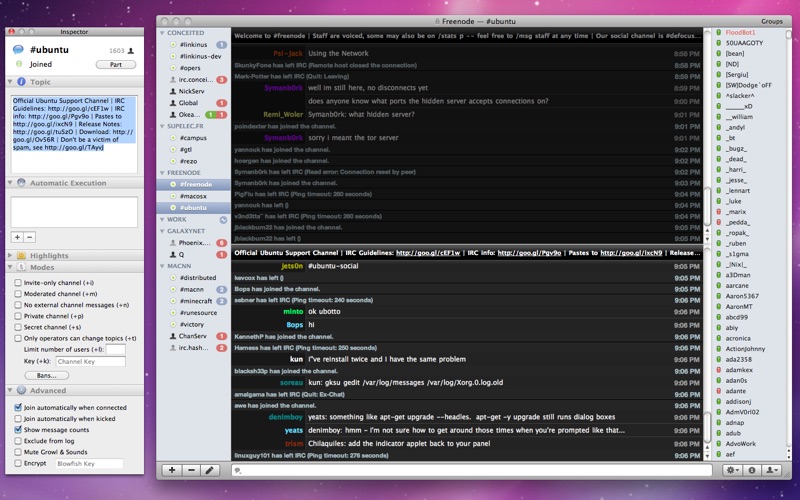Collapse the Modes section in Inspector
The image size is (800, 500).
click(x=10, y=267)
